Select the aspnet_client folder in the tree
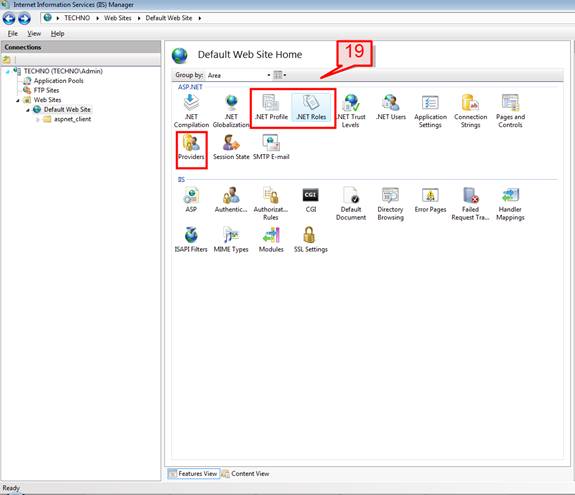 pyautogui.click(x=72, y=119)
